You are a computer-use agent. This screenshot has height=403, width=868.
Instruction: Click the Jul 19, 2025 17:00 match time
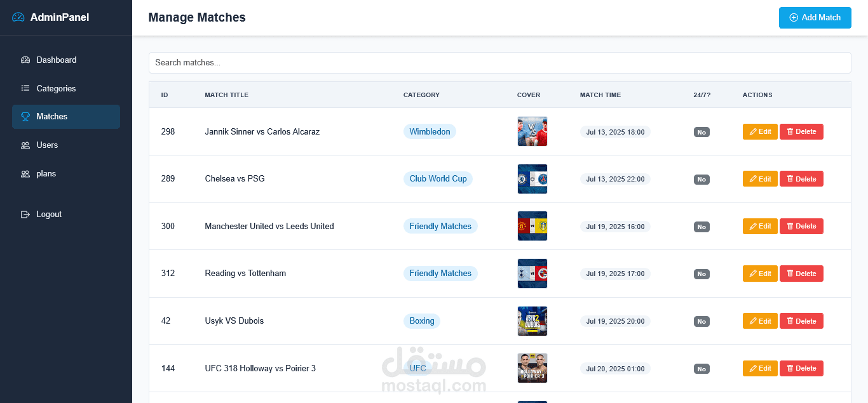tap(615, 274)
